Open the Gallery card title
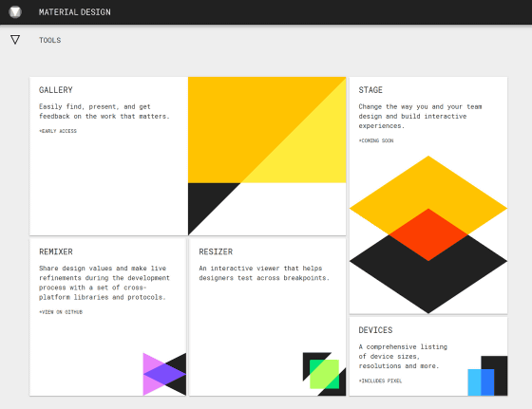The height and width of the screenshot is (409, 532). (56, 90)
